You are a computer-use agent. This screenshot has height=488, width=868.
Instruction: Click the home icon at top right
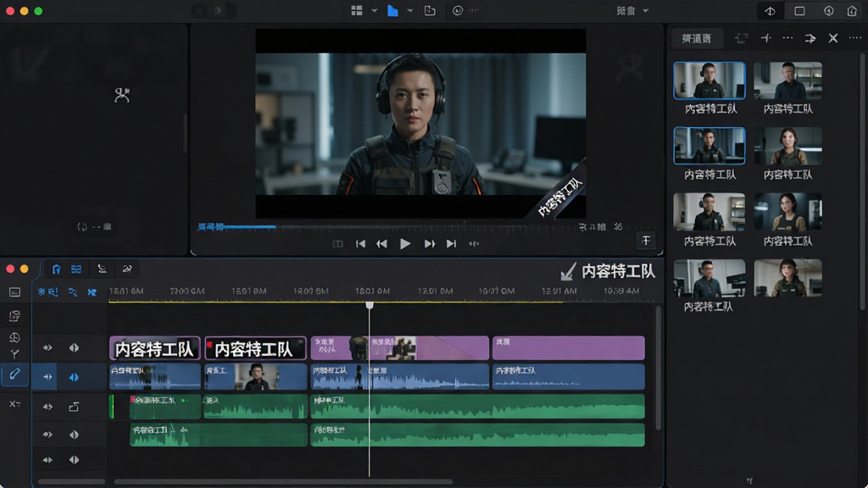tap(853, 11)
